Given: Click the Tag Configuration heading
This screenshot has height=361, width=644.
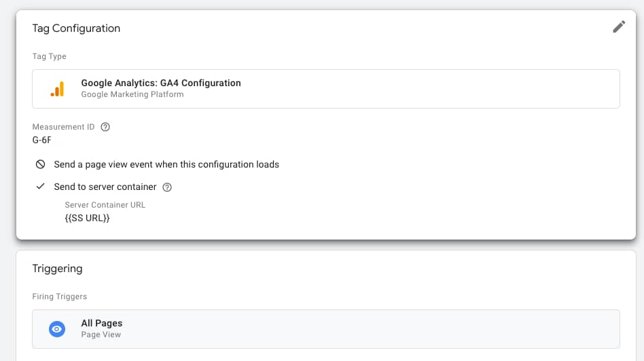Looking at the screenshot, I should tap(76, 28).
